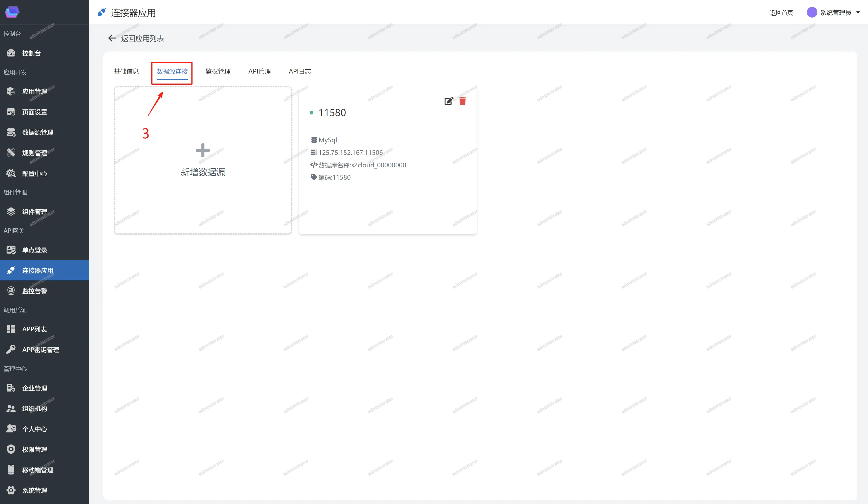Open 配置中心 from the sidebar
This screenshot has width=868, height=504.
34,173
